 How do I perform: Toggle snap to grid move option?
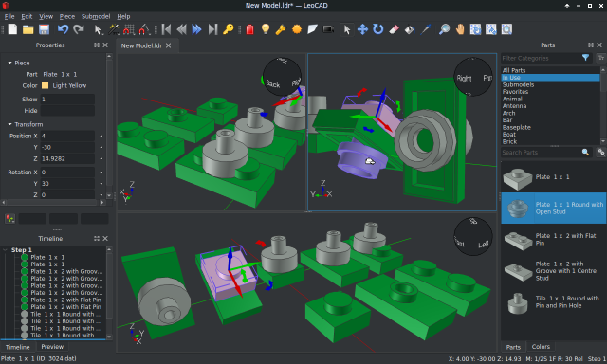[129, 29]
